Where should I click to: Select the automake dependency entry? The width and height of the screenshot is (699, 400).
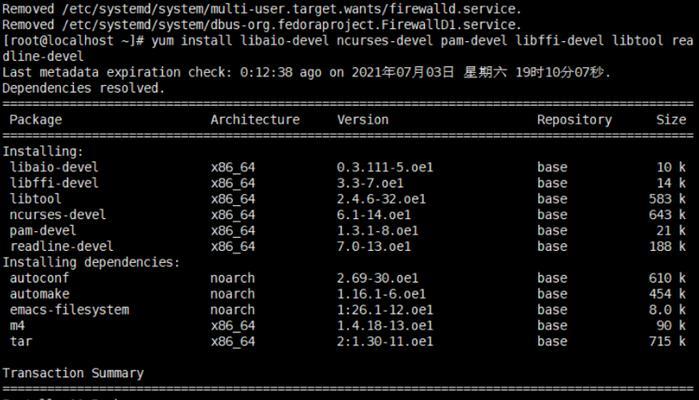39,294
